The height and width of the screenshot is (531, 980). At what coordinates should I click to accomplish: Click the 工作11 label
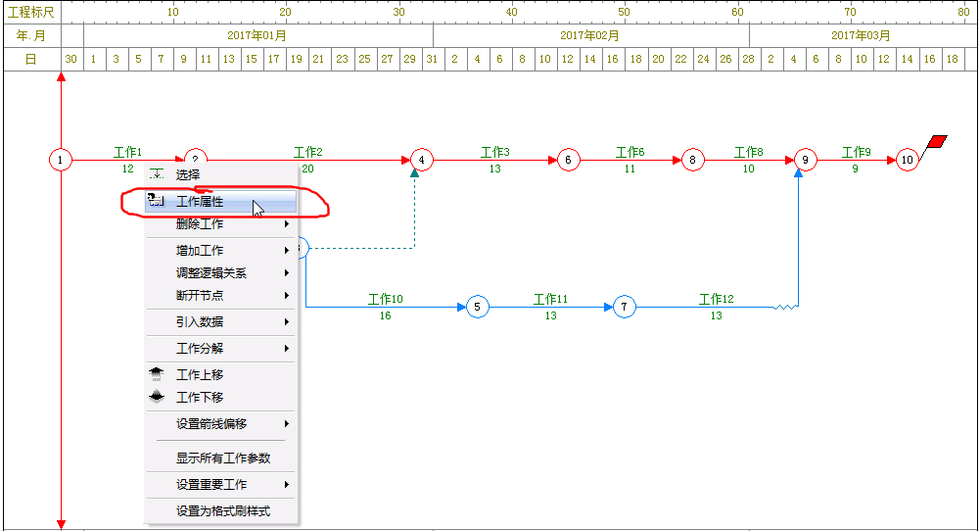click(x=550, y=299)
